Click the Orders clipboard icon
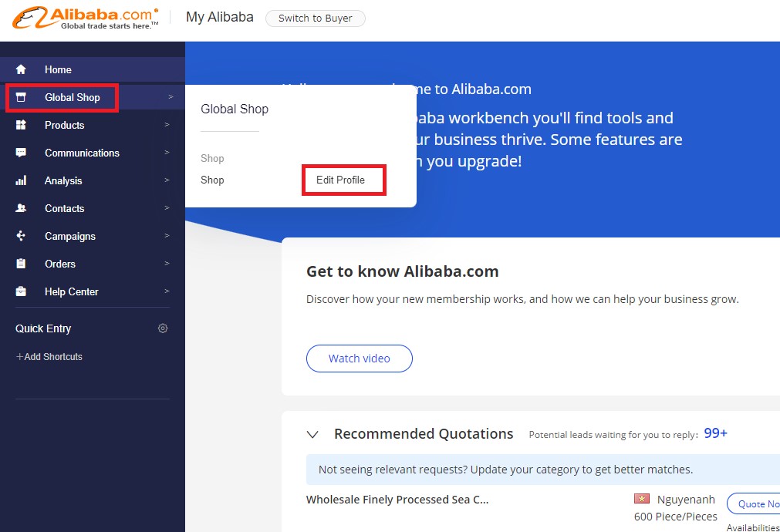Screen dimensions: 780x532 (21, 264)
